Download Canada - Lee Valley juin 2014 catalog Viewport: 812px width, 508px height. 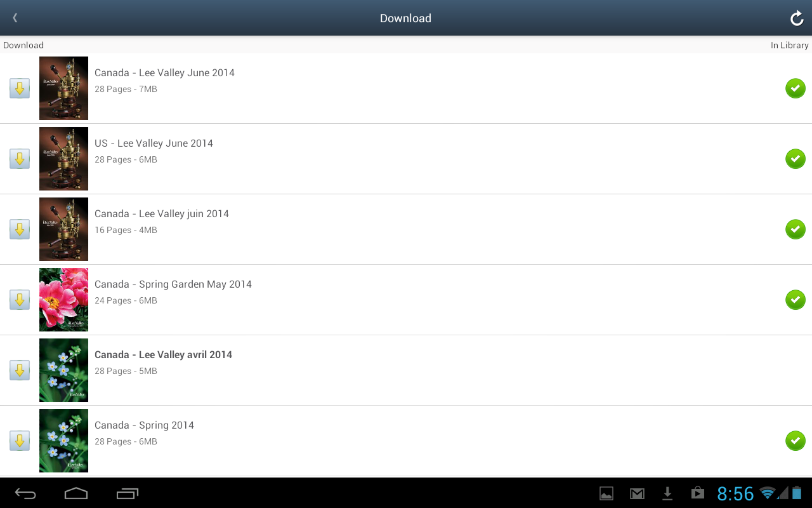click(20, 229)
